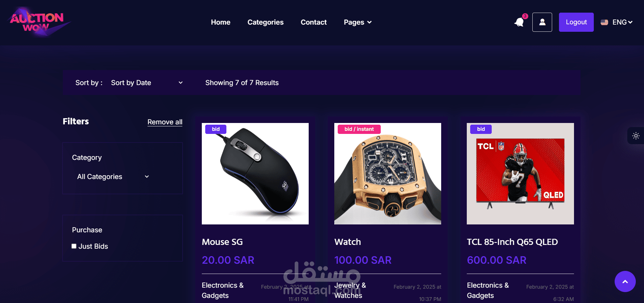
Task: Open the Mouse SG product image
Action: point(255,174)
